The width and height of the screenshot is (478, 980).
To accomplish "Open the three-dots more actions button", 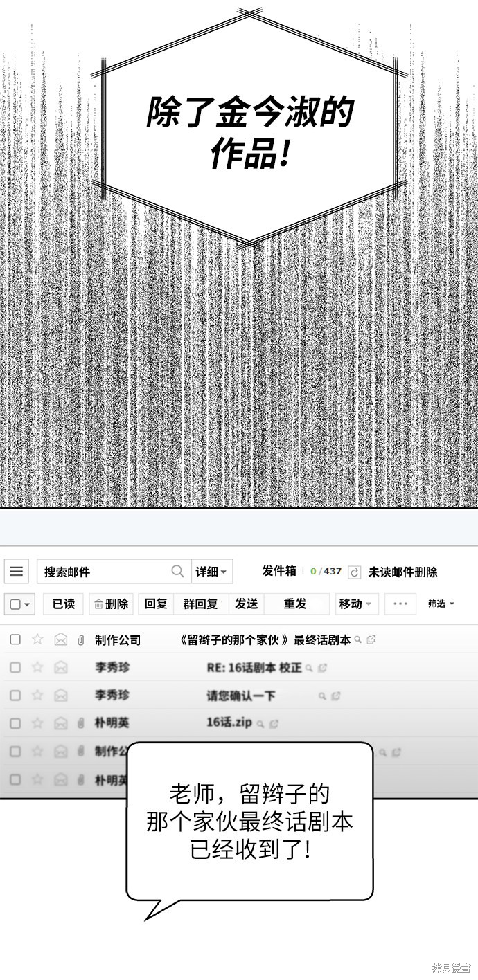I will pos(400,604).
